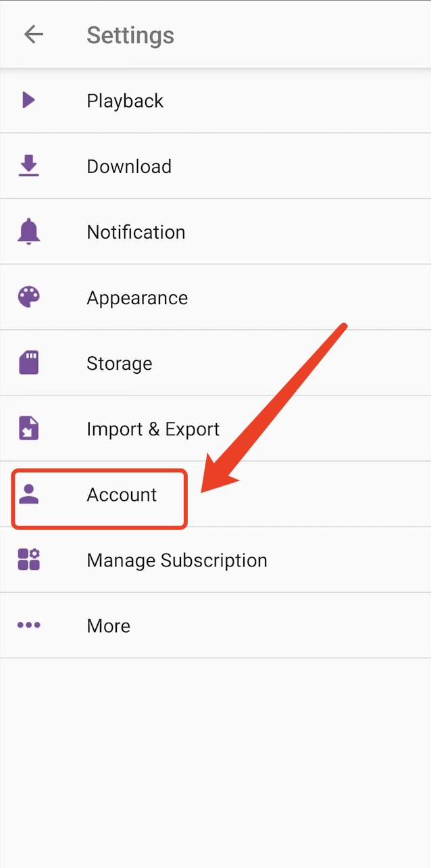Select the Appearance option
Viewport: 431px width, 868px height.
(x=137, y=297)
